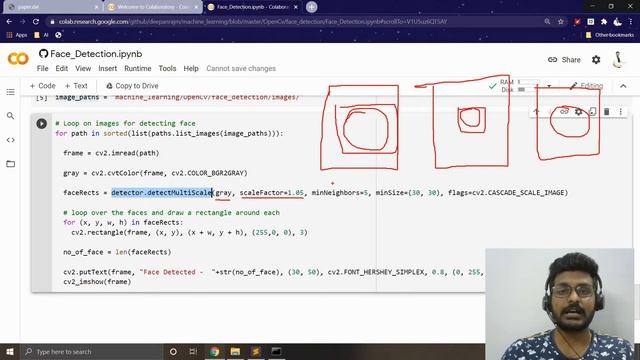Click the no_of_face = len(faceRects) line
This screenshot has width=640, height=360.
(117, 252)
